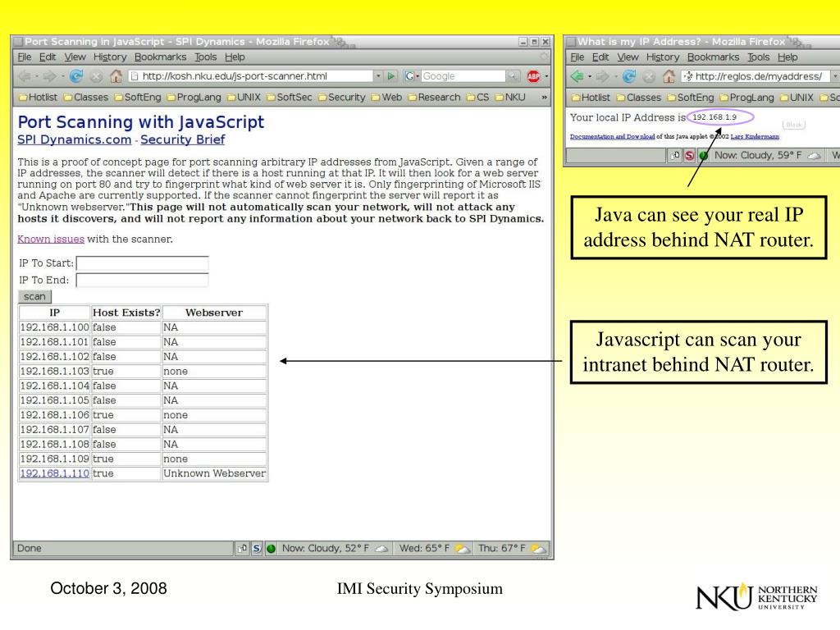Open Web bookmark folder
The width and height of the screenshot is (840, 630).
[387, 98]
